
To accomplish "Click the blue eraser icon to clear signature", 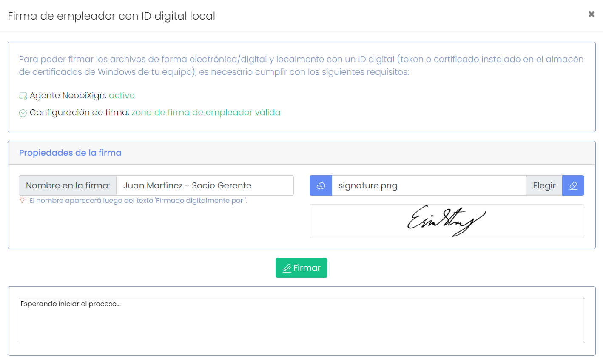I will (573, 185).
